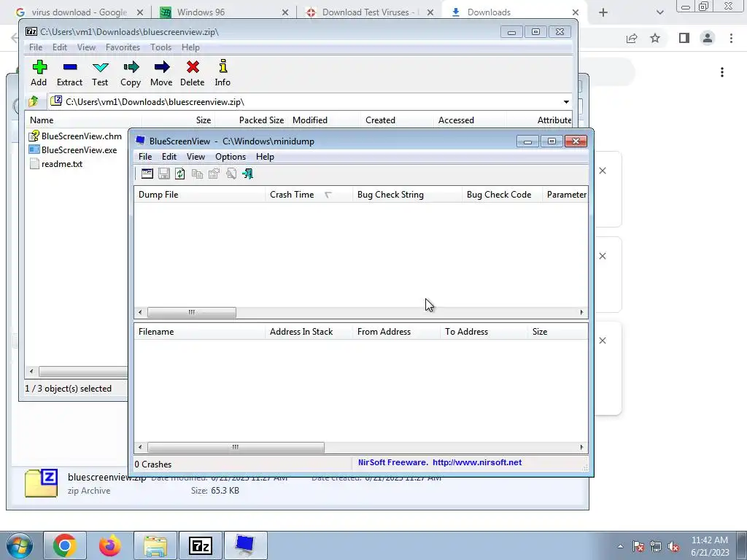Click the Save (floppy disk) toolbar icon
This screenshot has width=747, height=560.
pyautogui.click(x=164, y=174)
